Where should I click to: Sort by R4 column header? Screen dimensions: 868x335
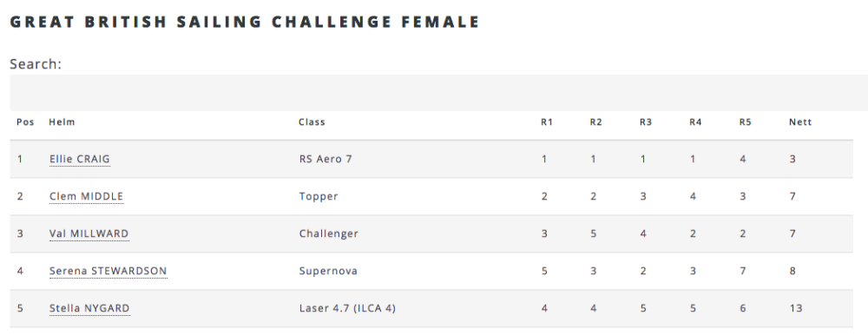(x=695, y=122)
